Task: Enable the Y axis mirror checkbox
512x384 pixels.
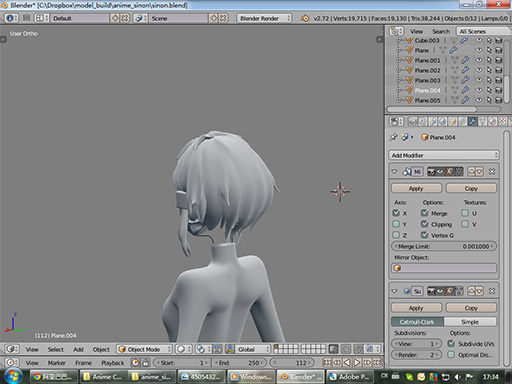Action: point(396,224)
